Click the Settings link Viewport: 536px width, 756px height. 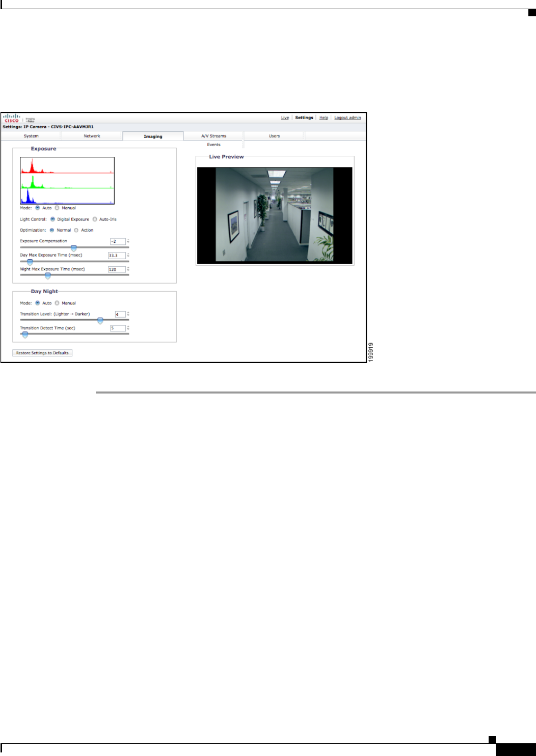coord(304,118)
